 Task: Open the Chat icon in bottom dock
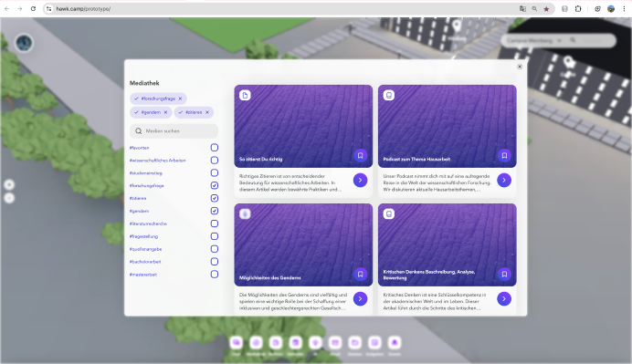point(237,343)
